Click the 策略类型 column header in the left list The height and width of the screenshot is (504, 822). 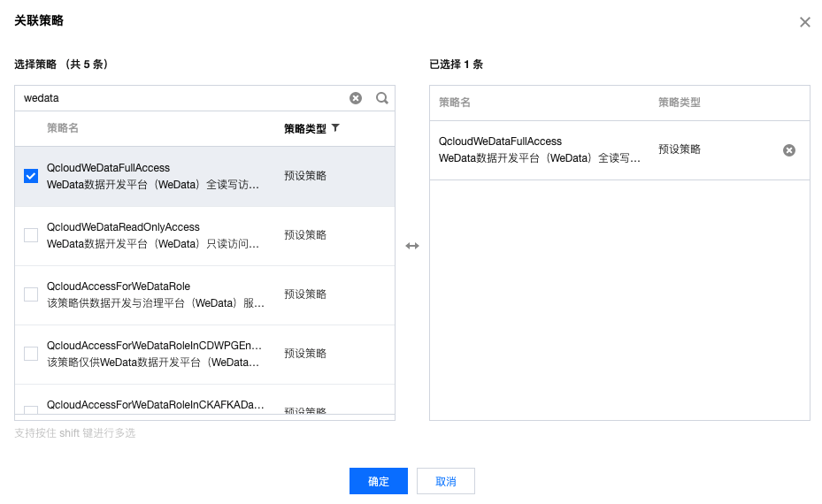[305, 128]
